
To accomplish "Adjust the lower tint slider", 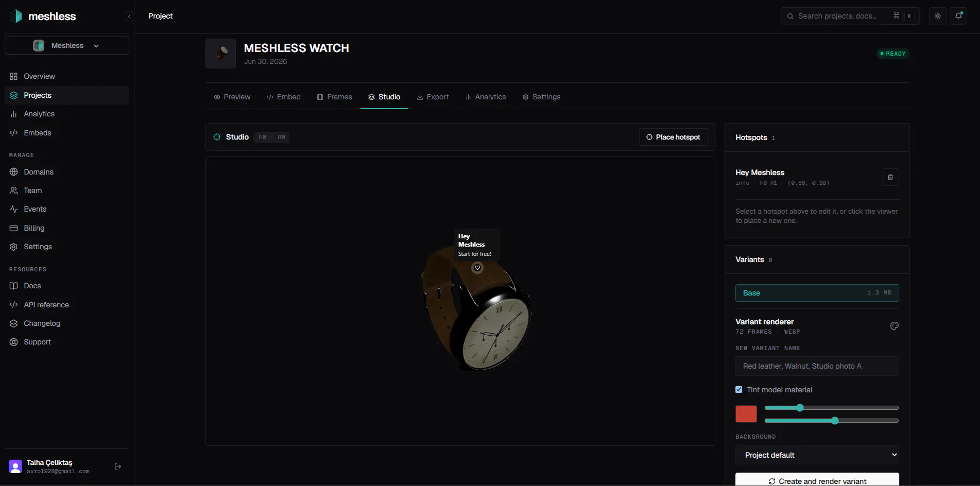I will pos(832,421).
